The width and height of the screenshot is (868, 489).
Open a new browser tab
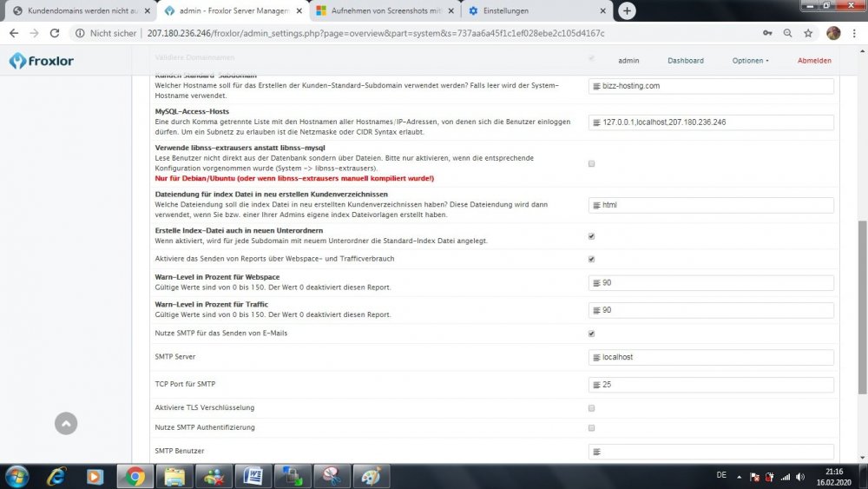pos(627,10)
